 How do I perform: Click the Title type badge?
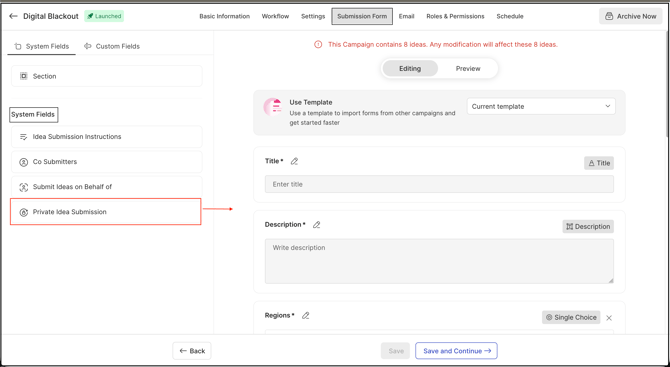point(599,163)
